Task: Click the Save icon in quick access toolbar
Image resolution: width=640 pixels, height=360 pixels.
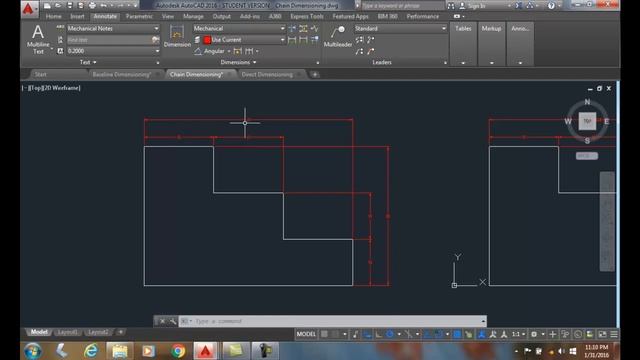Action: pos(70,6)
